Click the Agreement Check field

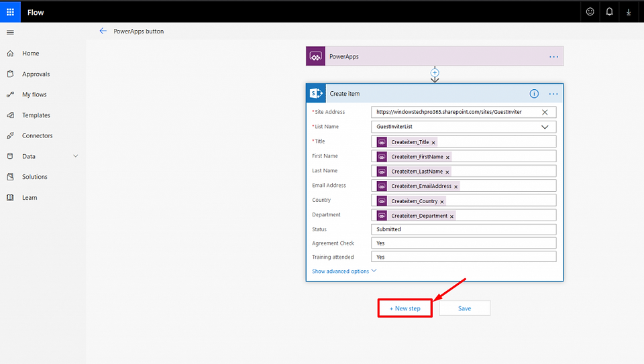tap(464, 243)
